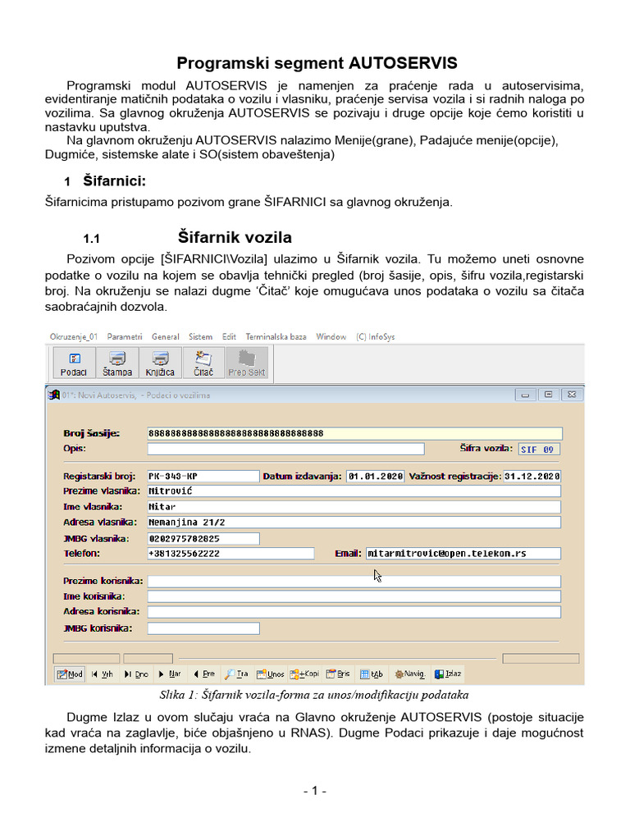
Task: Click the Prezime korisnika field
Action: [354, 582]
